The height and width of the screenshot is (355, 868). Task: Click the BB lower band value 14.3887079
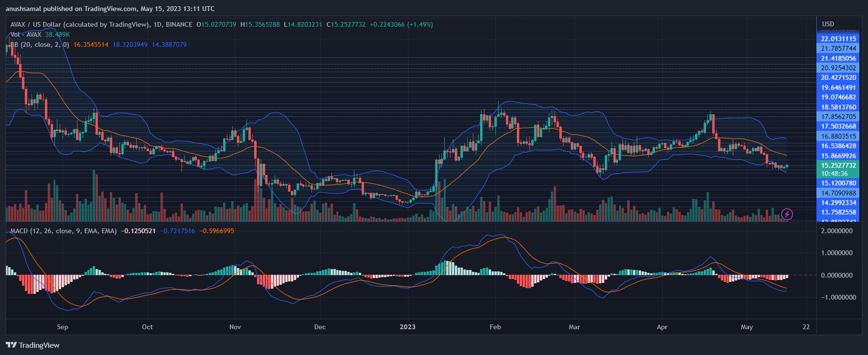[x=169, y=44]
